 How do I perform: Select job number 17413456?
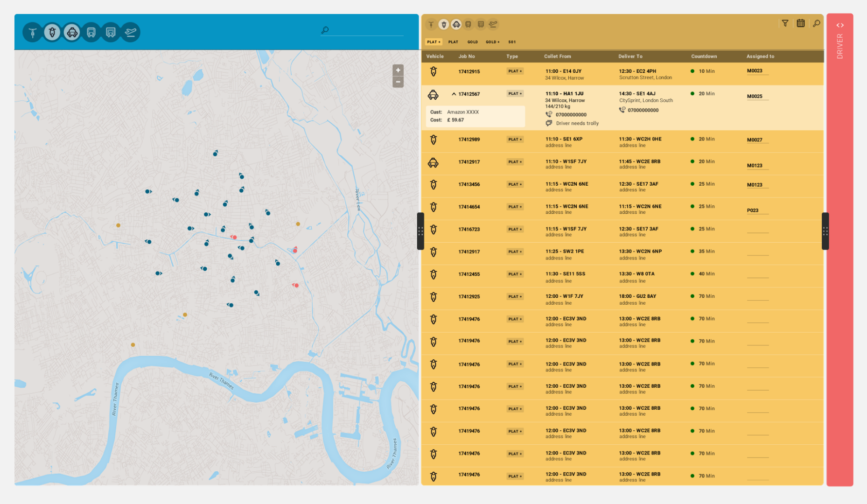[469, 184]
